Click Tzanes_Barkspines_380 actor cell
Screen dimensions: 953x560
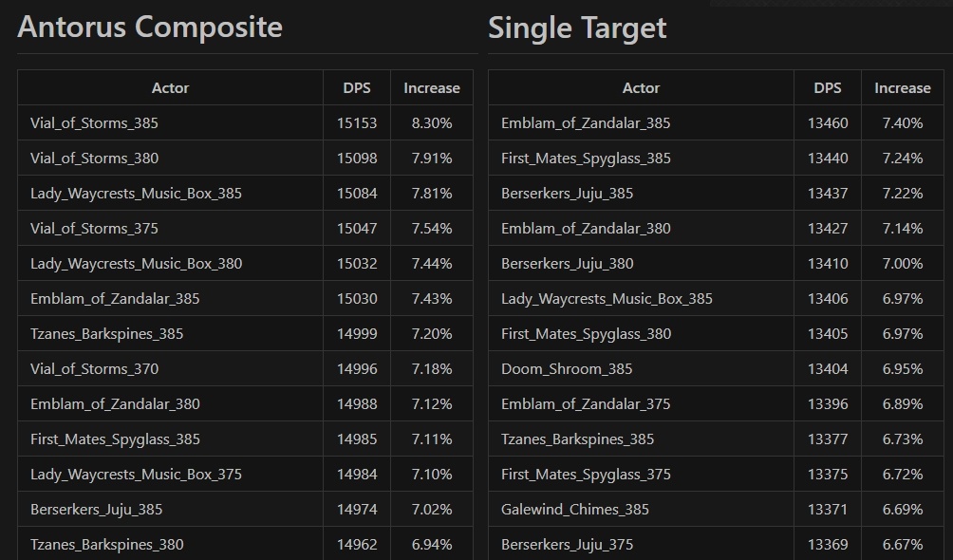[x=107, y=545]
